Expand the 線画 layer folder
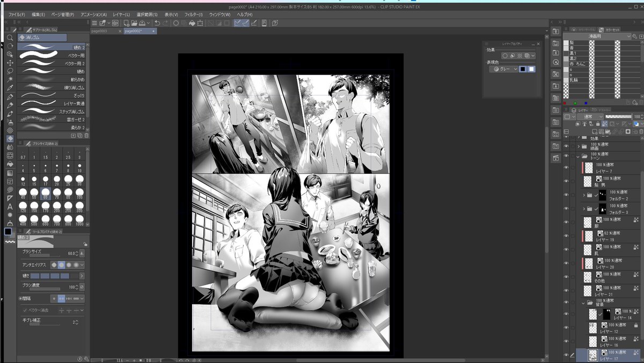This screenshot has width=644, height=363. [x=579, y=146]
